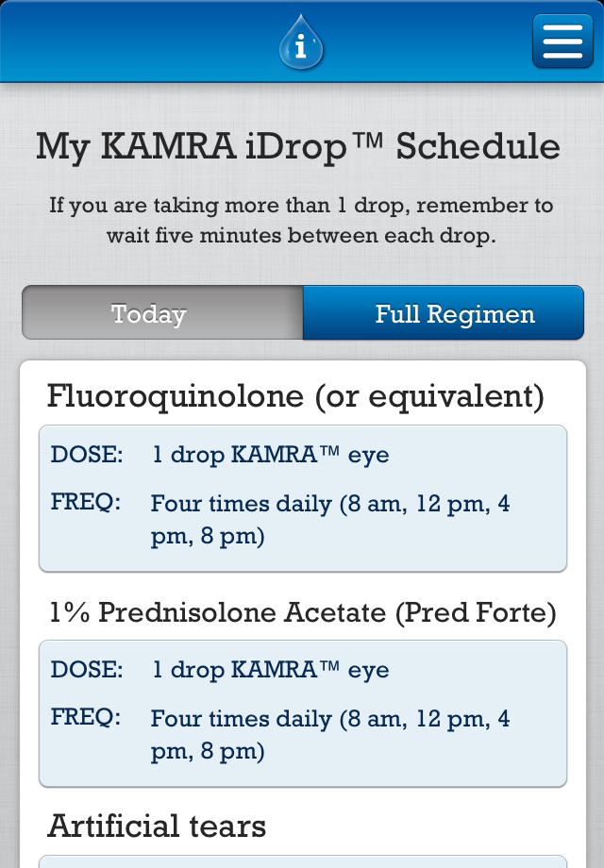
Task: Tap the Artificial tears heading
Action: pyautogui.click(x=157, y=826)
